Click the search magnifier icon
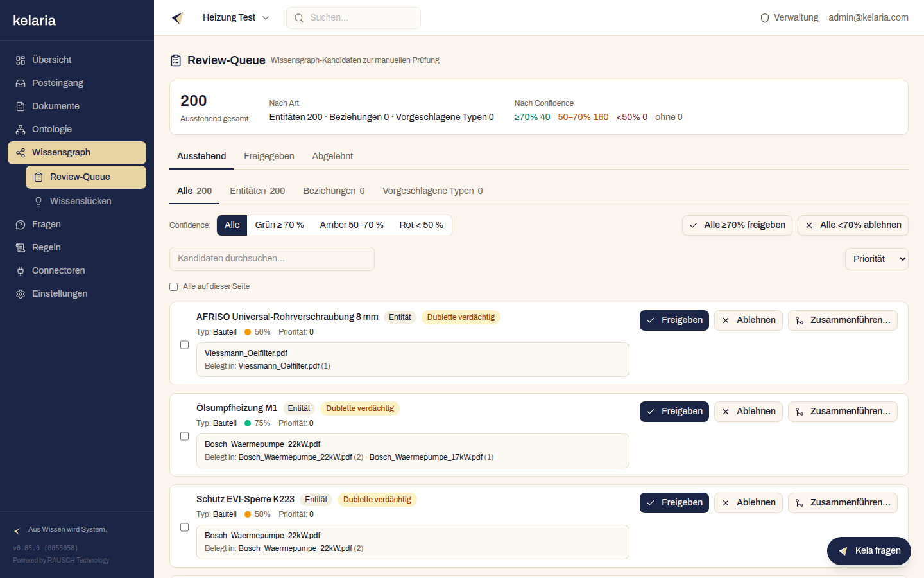Screen dimensions: 924x578 (299, 18)
